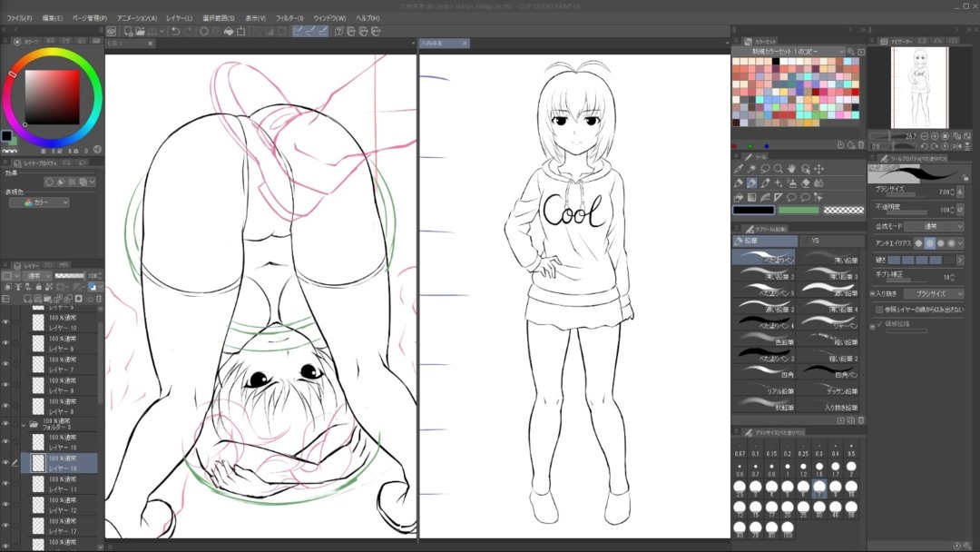Open the アニメーション(A) menu
Screen dimensions: 980x552
pyautogui.click(x=137, y=18)
